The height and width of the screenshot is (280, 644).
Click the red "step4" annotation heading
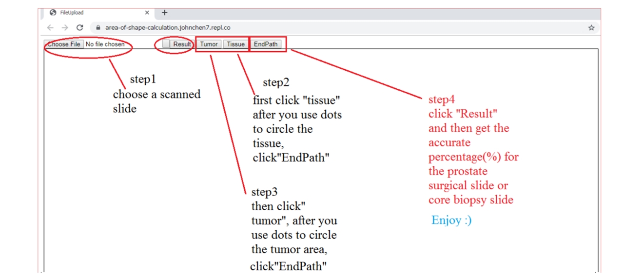pyautogui.click(x=442, y=100)
